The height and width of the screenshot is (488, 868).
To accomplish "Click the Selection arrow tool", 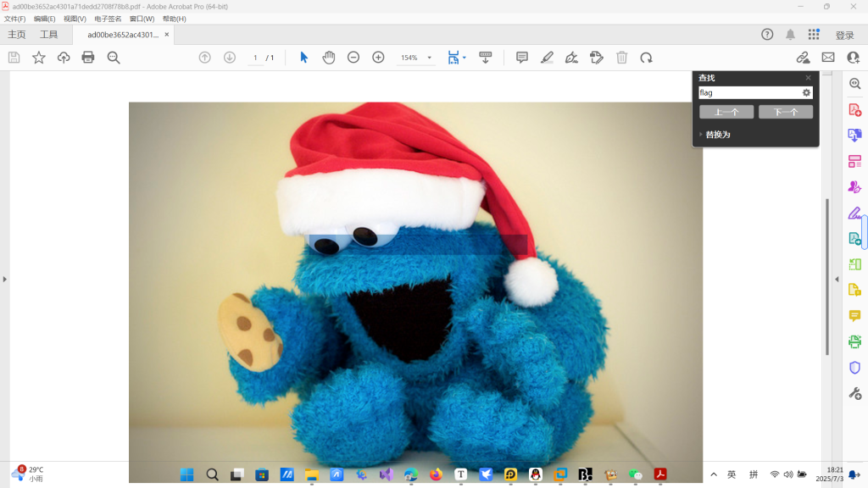I will pos(304,58).
